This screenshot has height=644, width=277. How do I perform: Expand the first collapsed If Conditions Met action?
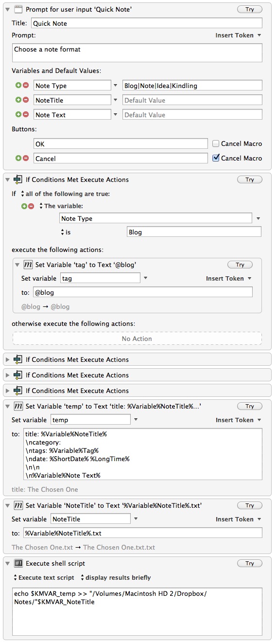(8, 359)
